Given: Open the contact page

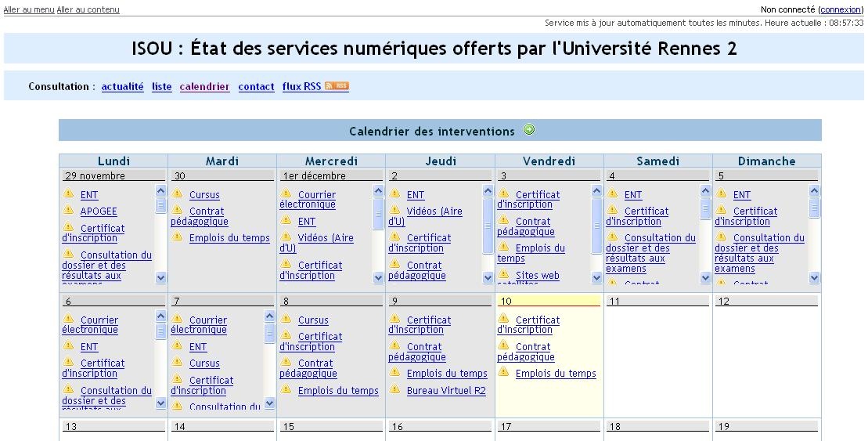Looking at the screenshot, I should (x=256, y=87).
